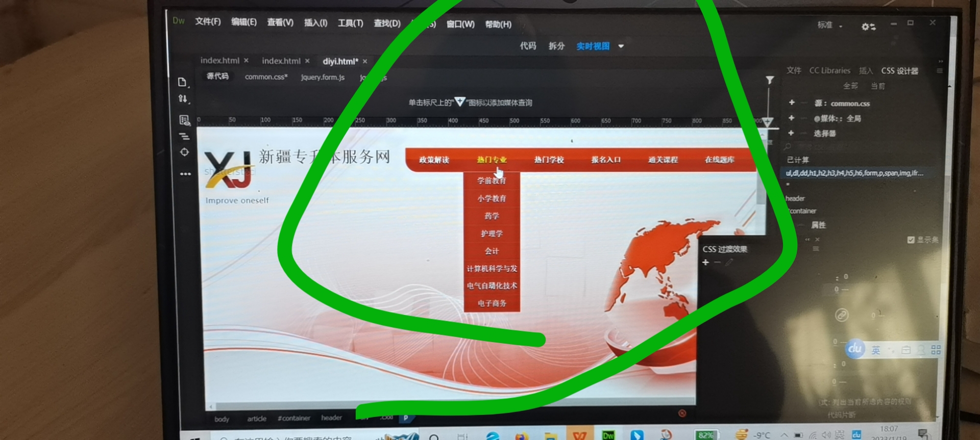Select 护理学 in the dropdown submenu
This screenshot has height=440, width=980.
coord(492,234)
